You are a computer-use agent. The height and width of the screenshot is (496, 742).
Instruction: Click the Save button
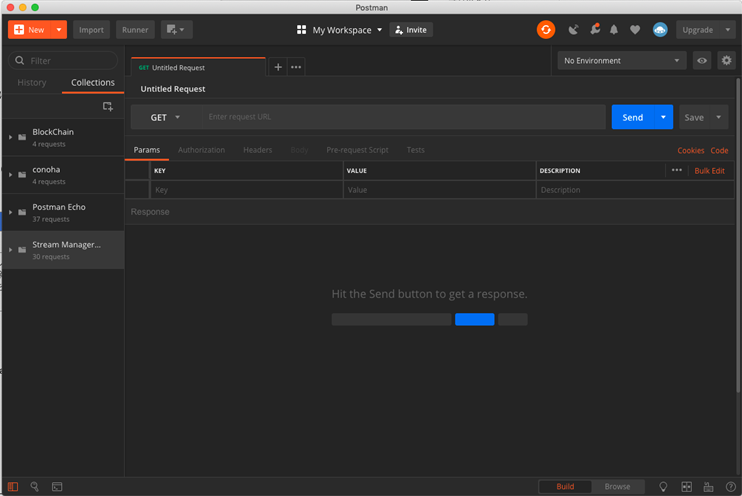(694, 117)
